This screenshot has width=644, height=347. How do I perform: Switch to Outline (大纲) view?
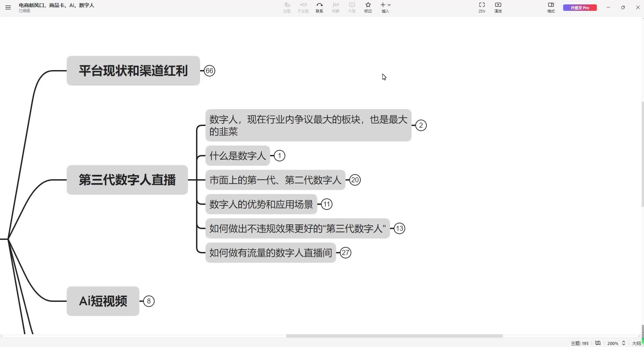click(x=636, y=343)
